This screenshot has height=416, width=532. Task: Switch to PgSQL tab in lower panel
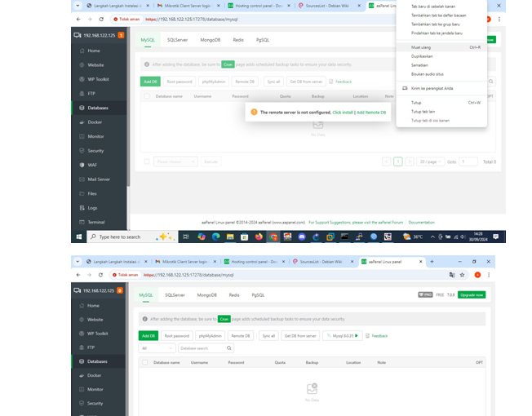click(x=258, y=295)
